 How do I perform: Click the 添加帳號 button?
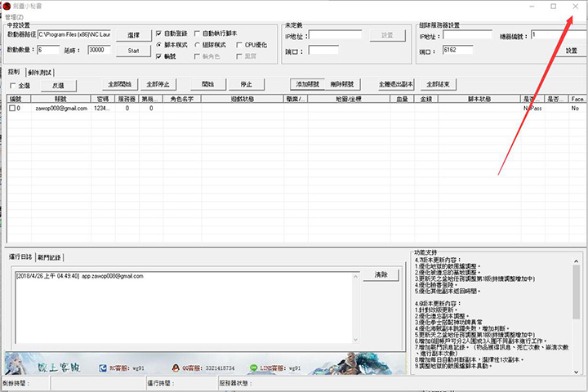308,84
